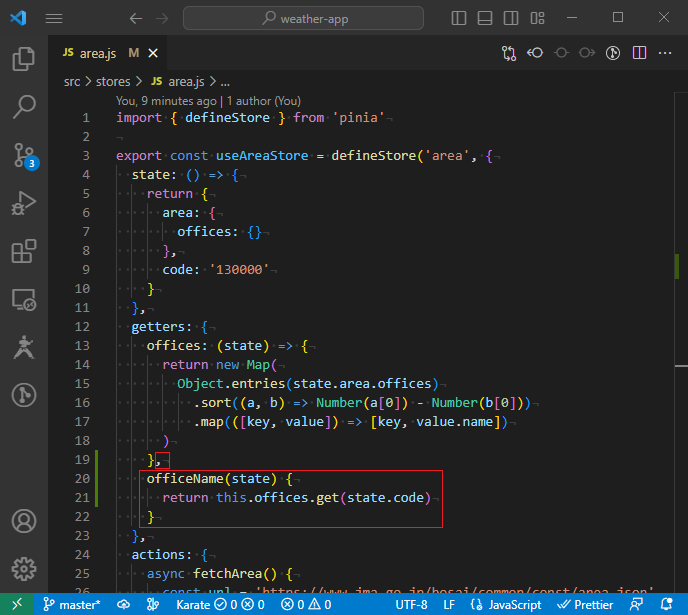Click the '130000' code string
This screenshot has width=688, height=615.
click(239, 269)
